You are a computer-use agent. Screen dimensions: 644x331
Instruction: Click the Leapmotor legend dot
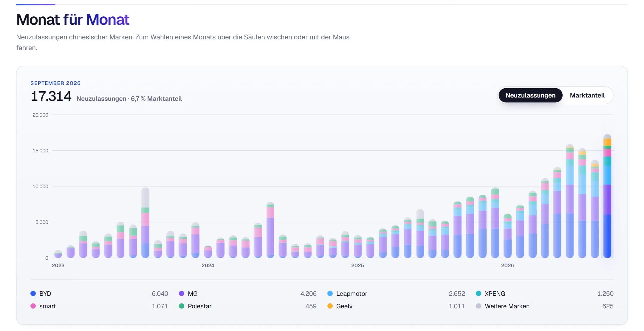330,293
